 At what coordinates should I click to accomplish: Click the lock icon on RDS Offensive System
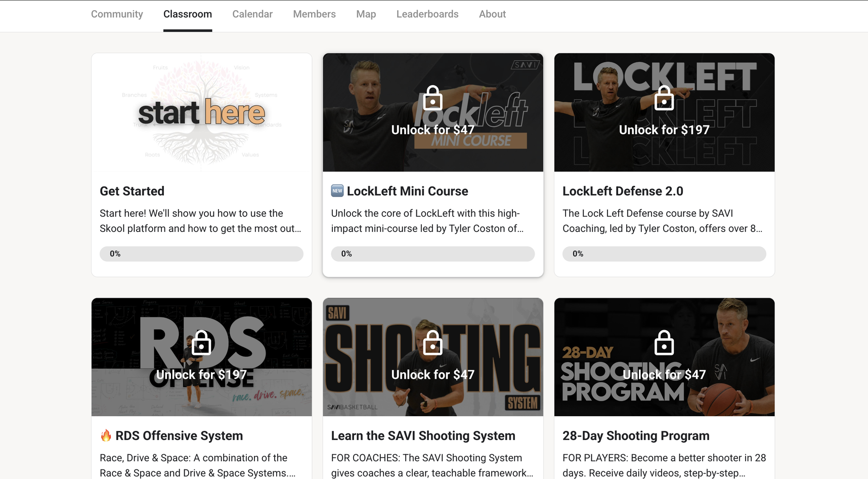point(201,342)
